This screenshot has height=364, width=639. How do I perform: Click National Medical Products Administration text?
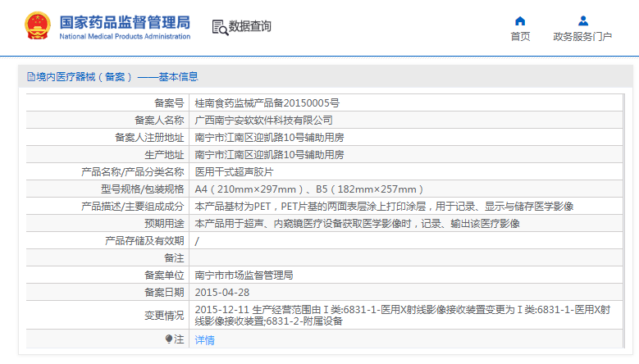click(x=125, y=36)
